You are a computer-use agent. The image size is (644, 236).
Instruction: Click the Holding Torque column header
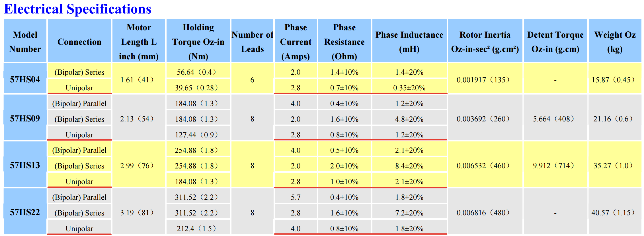(x=198, y=42)
